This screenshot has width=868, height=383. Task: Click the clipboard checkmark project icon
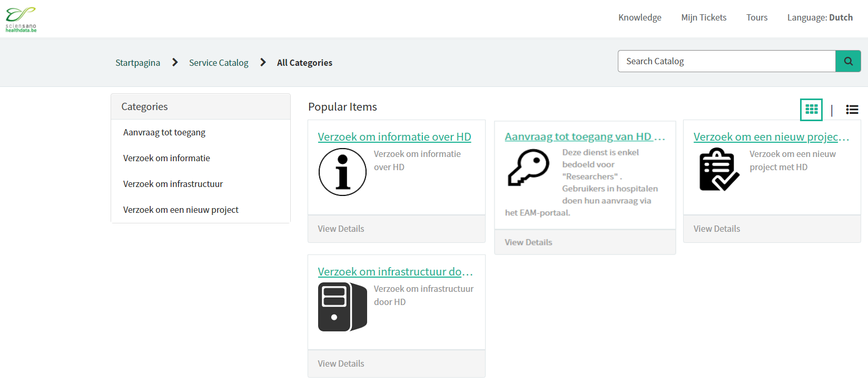[x=718, y=170]
